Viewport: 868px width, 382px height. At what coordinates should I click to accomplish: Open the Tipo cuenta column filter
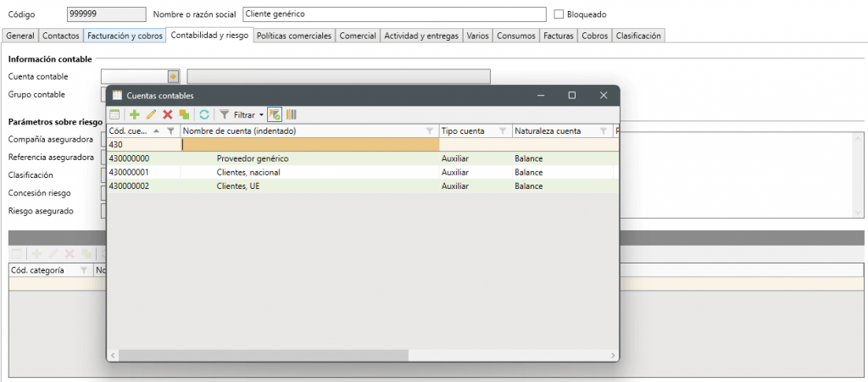[x=503, y=131]
